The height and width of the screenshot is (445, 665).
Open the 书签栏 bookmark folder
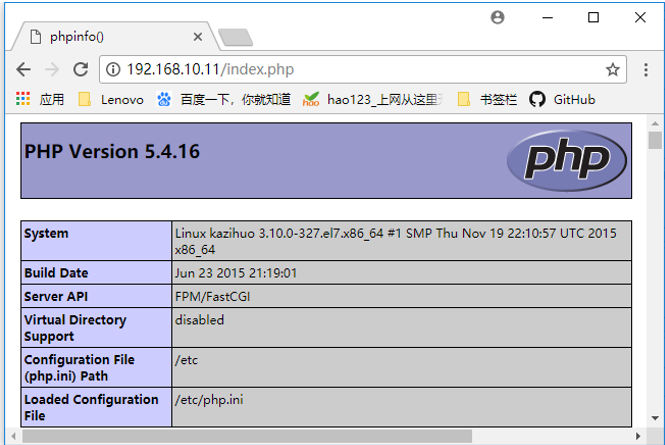pos(487,100)
